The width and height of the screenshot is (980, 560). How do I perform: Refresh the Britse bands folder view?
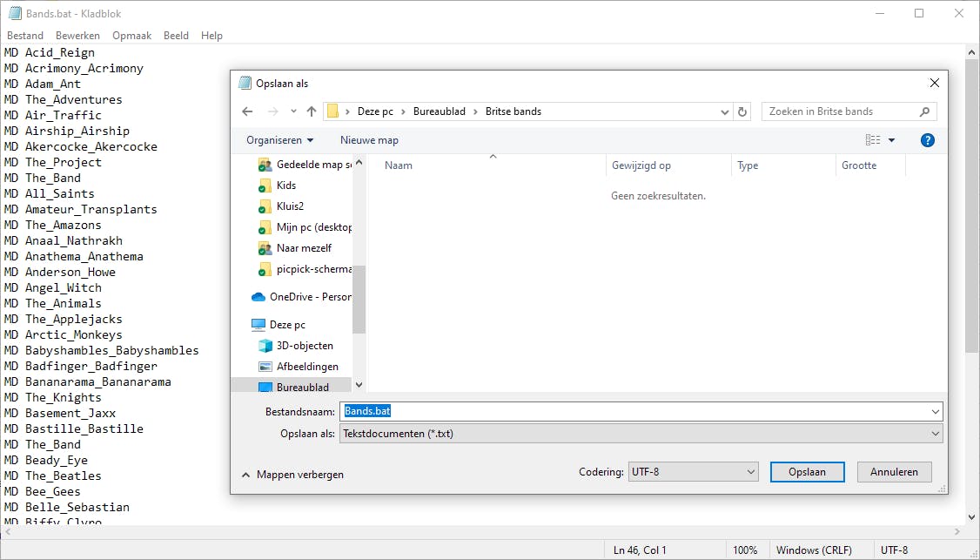pyautogui.click(x=742, y=111)
